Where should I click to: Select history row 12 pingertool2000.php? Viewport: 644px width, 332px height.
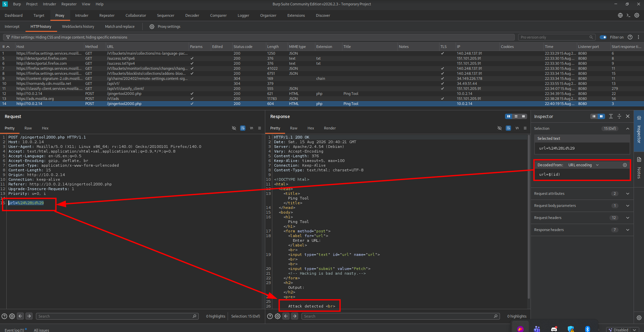coord(322,94)
